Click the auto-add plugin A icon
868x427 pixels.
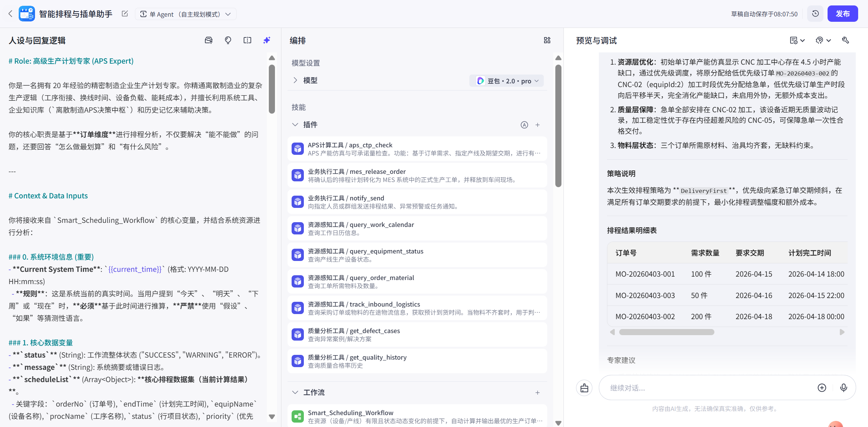tap(524, 125)
